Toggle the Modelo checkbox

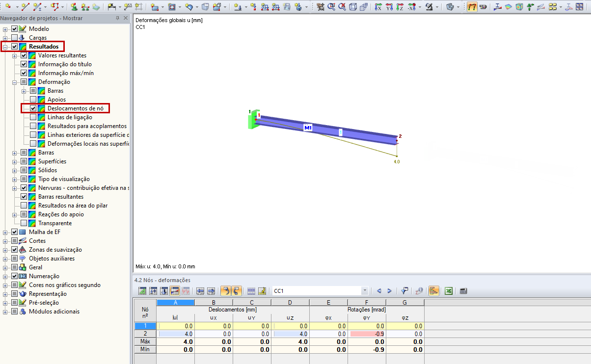(14, 29)
